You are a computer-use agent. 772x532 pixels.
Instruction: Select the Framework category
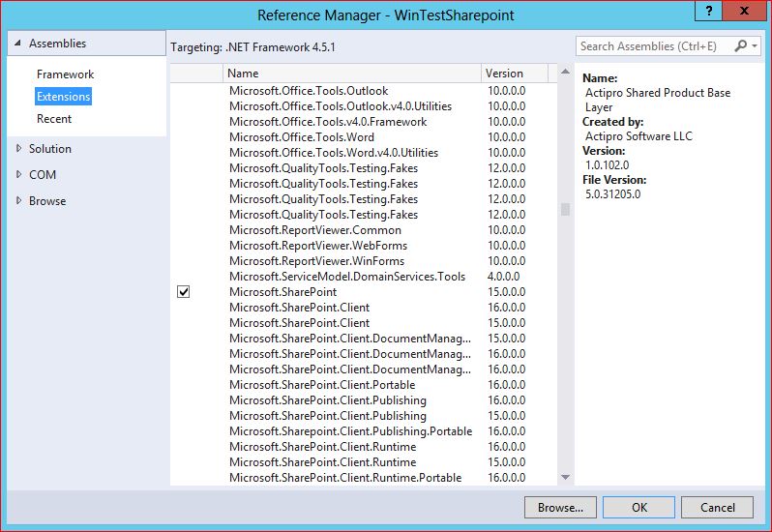[65, 74]
